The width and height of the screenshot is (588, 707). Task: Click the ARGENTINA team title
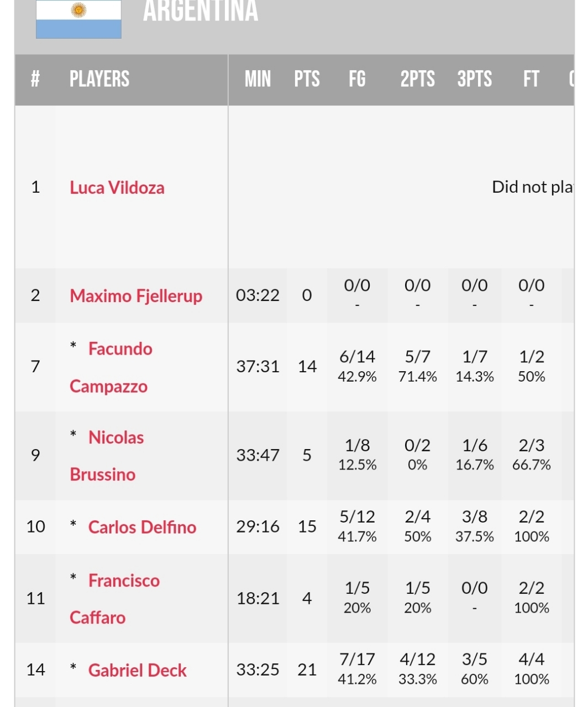click(201, 11)
